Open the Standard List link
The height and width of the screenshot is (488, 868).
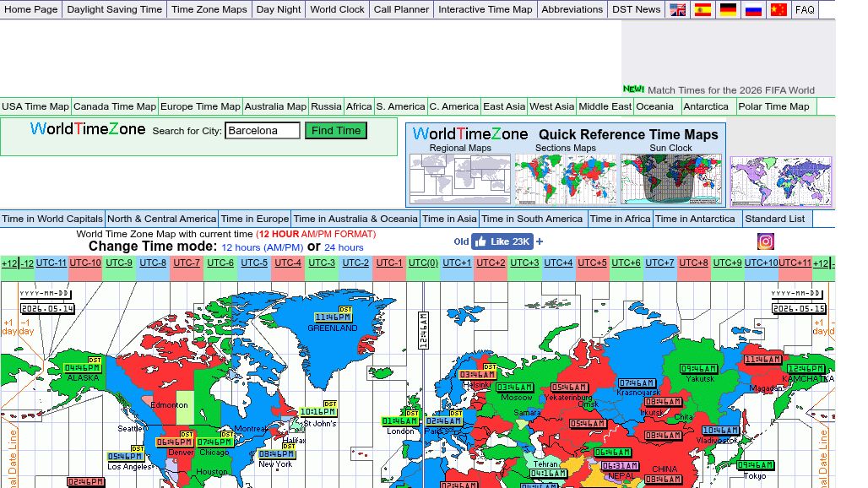pos(774,219)
